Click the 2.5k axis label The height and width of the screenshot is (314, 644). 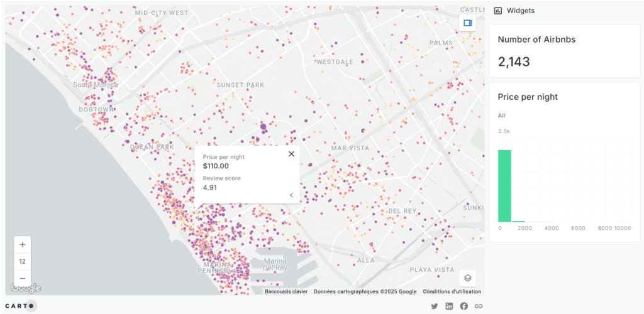click(504, 131)
